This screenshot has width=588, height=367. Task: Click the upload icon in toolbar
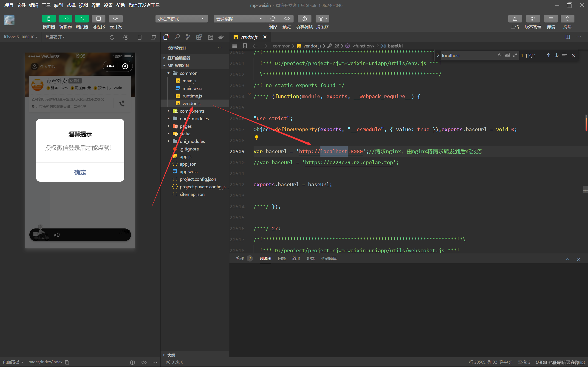pyautogui.click(x=515, y=19)
